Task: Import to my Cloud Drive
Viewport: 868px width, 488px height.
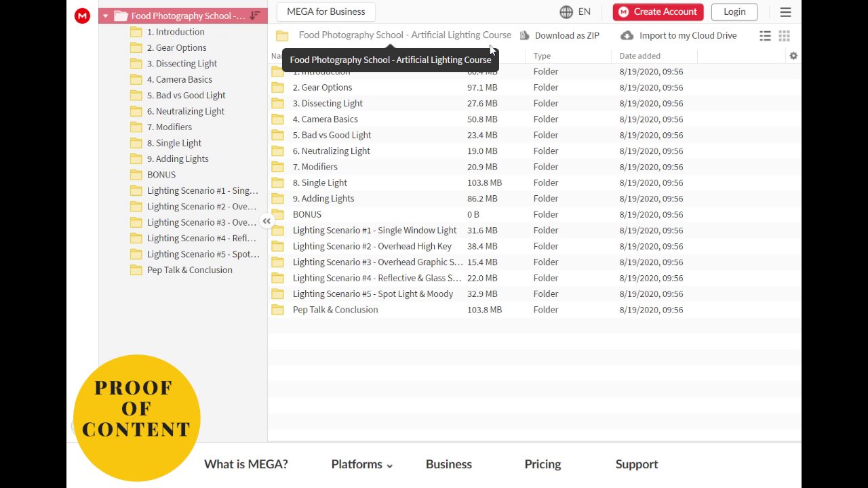Action: (679, 35)
